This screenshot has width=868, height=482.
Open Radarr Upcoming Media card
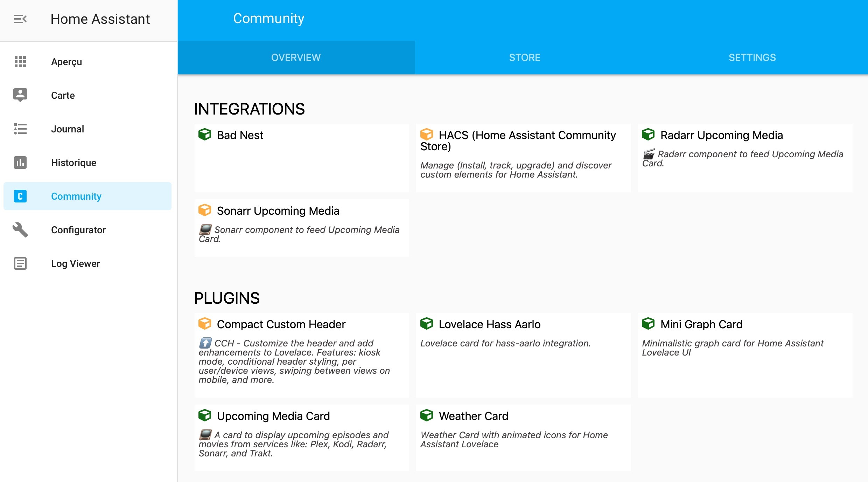pos(745,158)
